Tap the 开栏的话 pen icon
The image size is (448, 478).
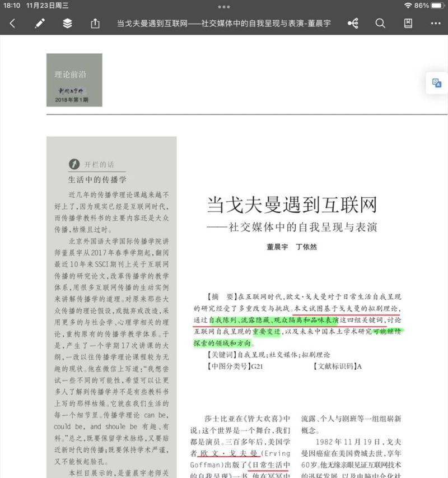[74, 164]
